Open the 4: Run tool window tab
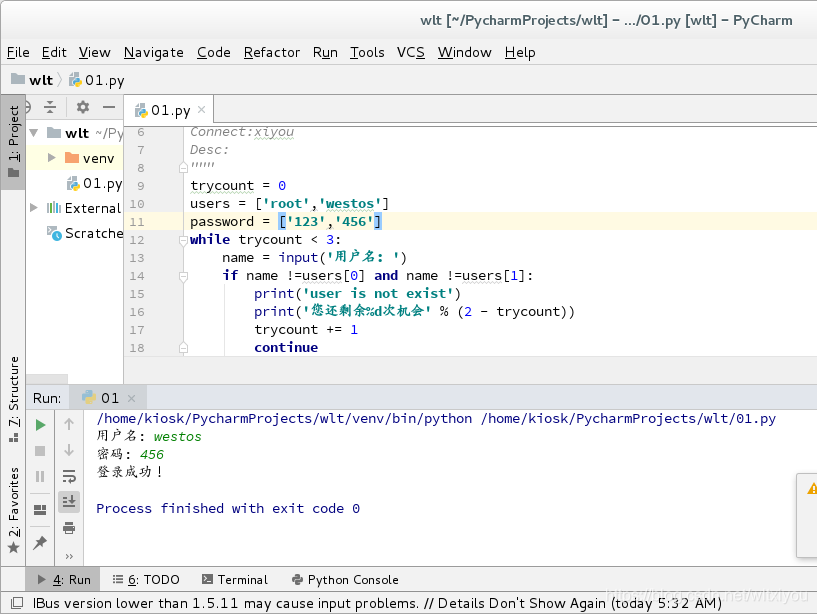The width and height of the screenshot is (817, 614). coord(64,580)
